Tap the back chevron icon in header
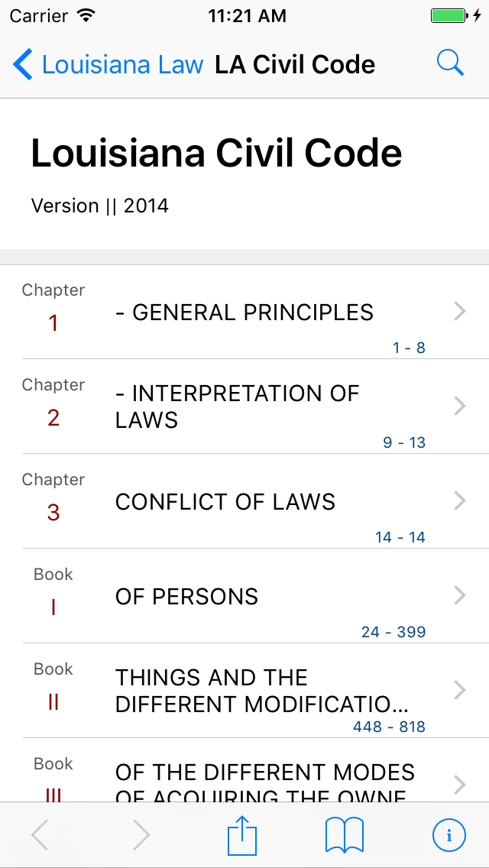 pyautogui.click(x=23, y=65)
